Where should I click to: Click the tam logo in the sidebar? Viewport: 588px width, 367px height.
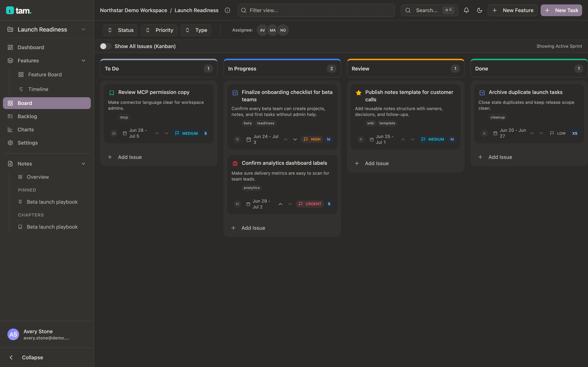(x=19, y=10)
